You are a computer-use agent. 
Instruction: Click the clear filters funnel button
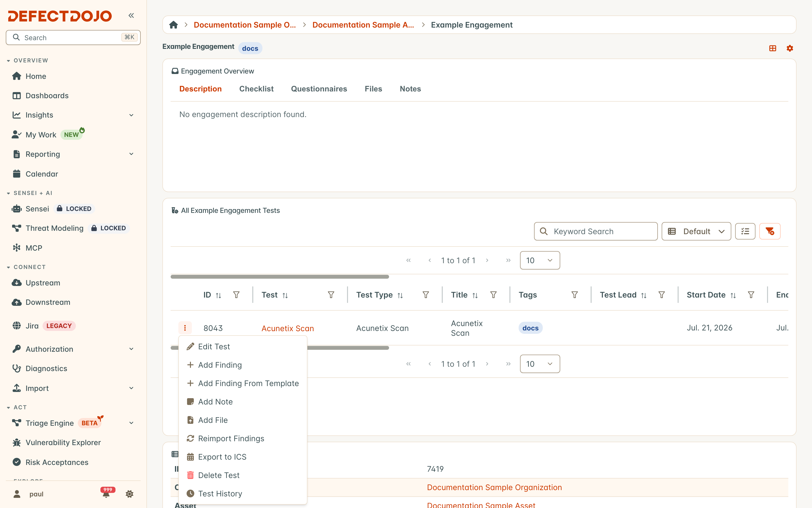(770, 231)
